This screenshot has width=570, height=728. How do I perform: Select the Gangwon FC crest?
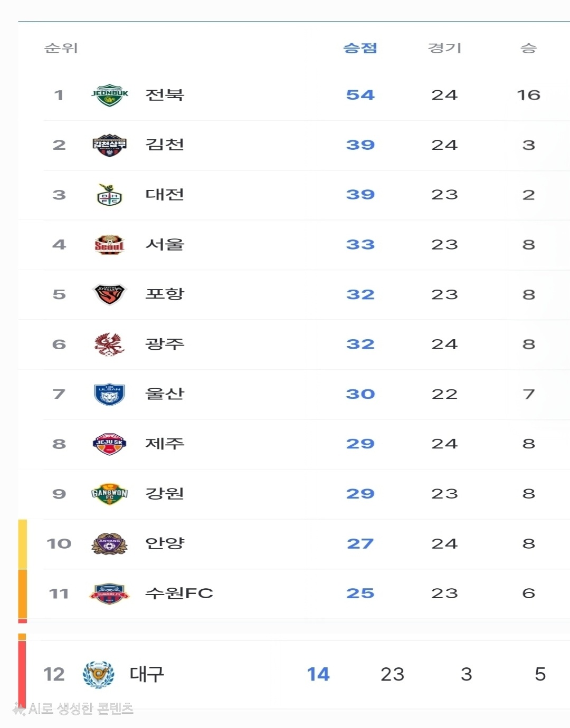coord(110,494)
